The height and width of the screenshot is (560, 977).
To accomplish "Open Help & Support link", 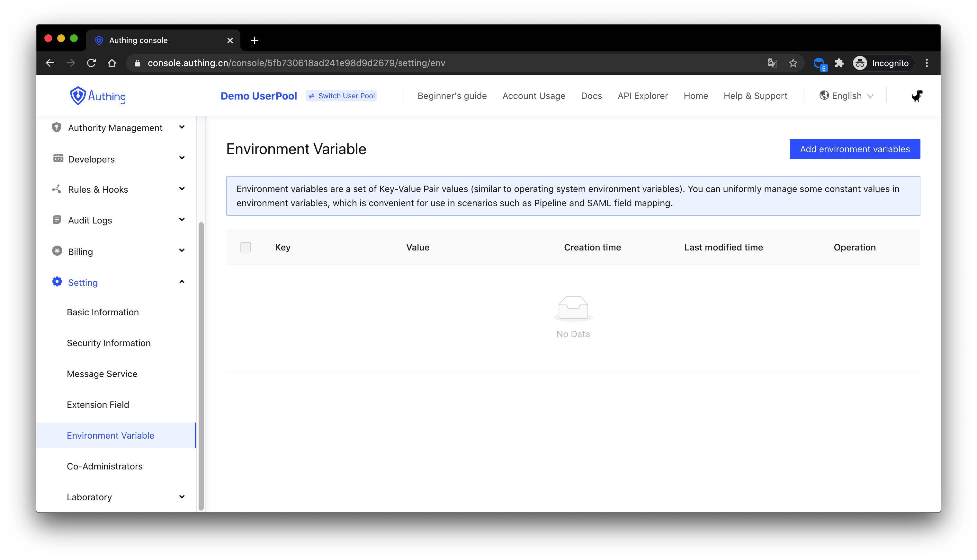I will click(755, 96).
